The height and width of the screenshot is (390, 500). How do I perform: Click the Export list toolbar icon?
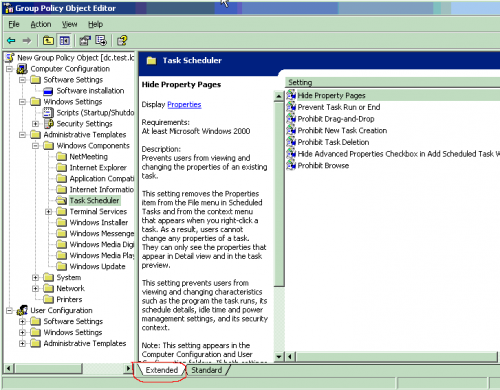point(101,41)
